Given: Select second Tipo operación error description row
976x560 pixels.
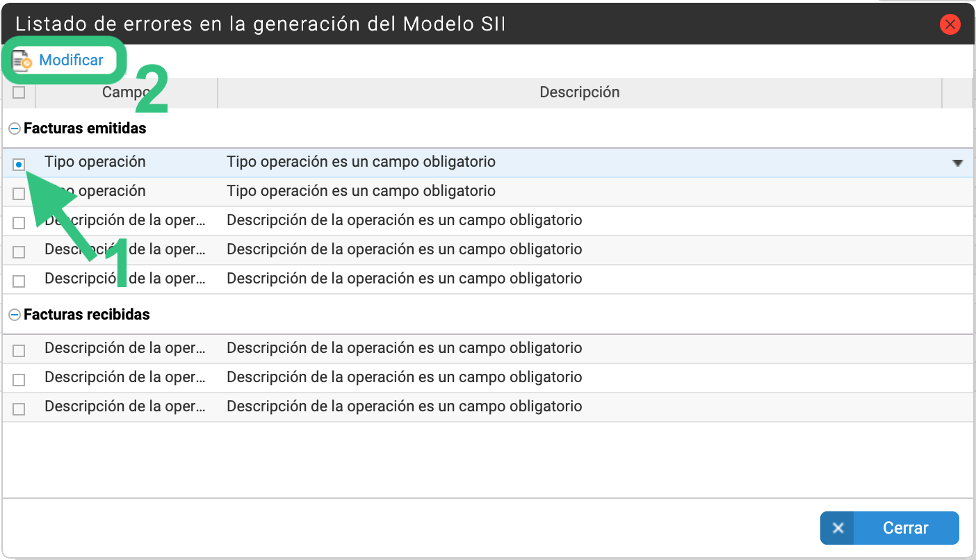Looking at the screenshot, I should [487, 191].
